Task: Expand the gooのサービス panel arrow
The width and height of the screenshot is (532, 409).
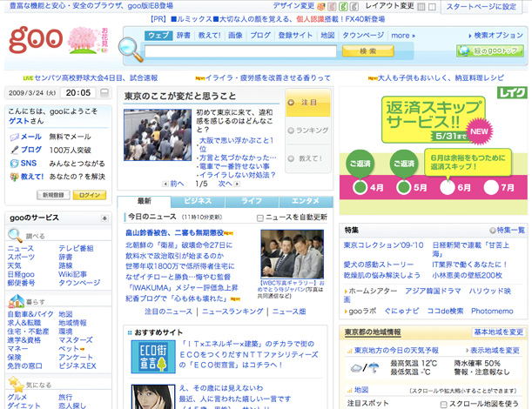Action: coord(104,218)
